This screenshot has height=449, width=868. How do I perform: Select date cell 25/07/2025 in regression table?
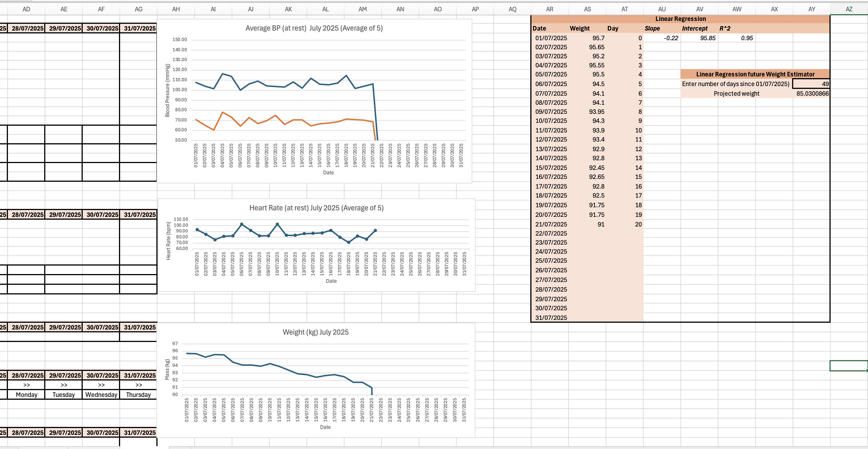coord(550,260)
